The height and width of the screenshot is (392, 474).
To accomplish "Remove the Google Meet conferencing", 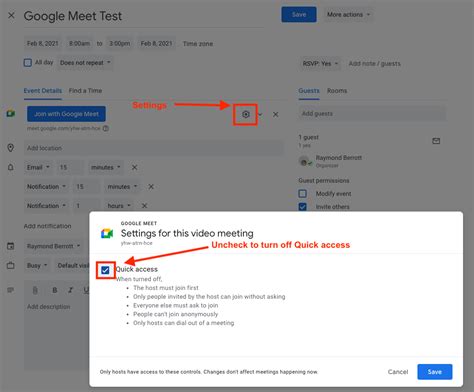I will pyautogui.click(x=275, y=114).
